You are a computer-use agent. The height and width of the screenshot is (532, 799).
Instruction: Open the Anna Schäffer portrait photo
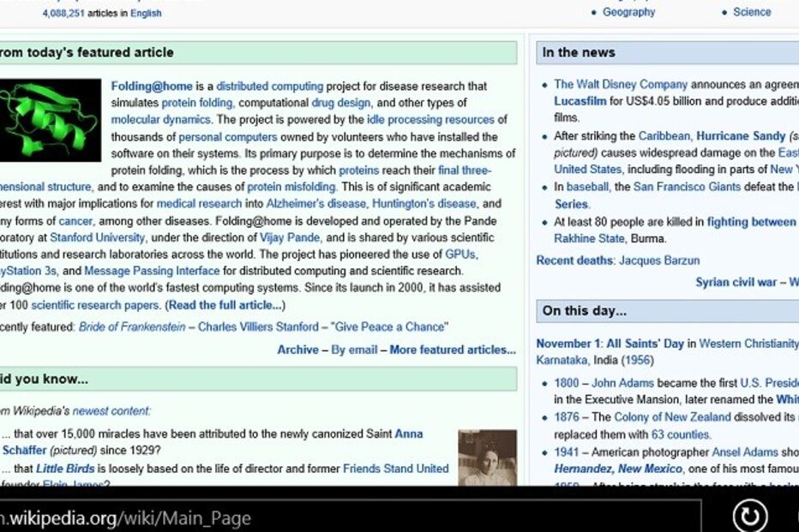pyautogui.click(x=487, y=457)
